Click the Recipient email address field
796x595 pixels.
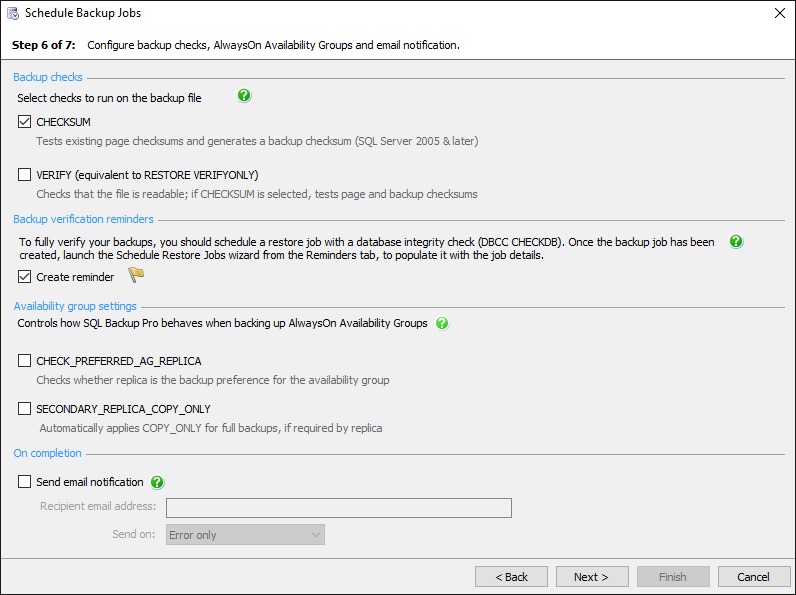tap(339, 508)
